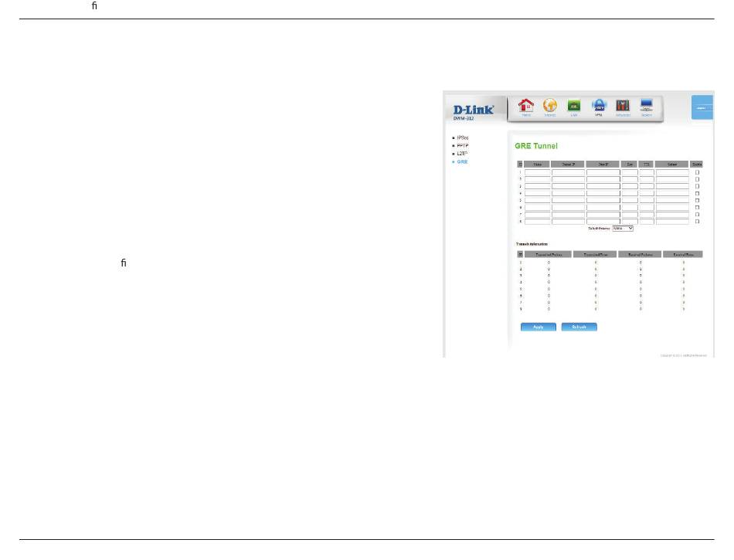Open the Advanced tools icon
This screenshot has height=560, width=734.
click(623, 106)
